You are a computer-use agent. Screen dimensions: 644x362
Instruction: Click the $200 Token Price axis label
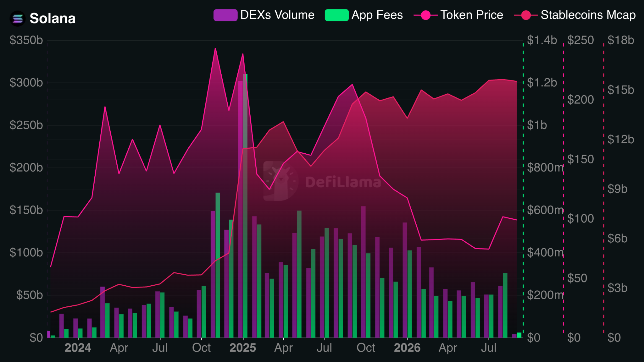coord(580,100)
